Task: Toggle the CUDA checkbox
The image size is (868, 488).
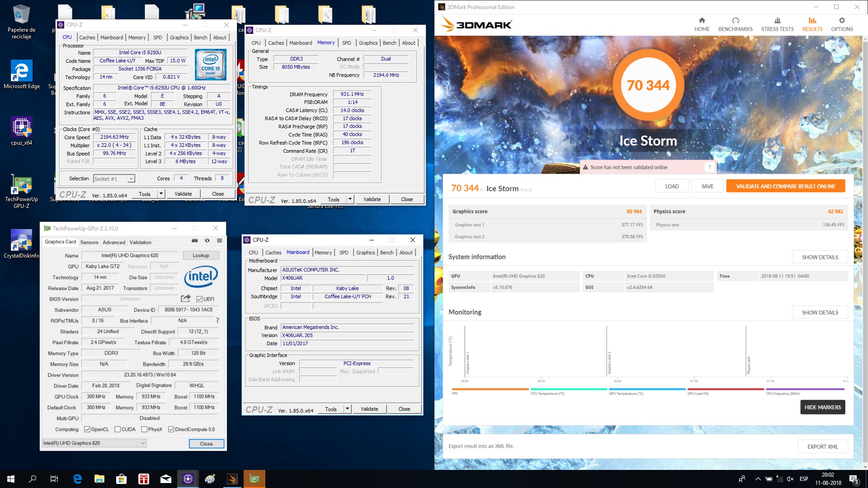Action: click(x=118, y=429)
